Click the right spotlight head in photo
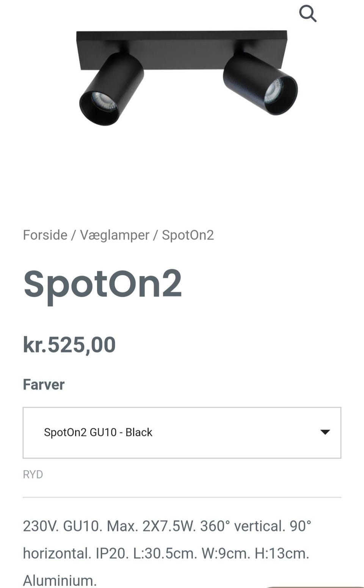Image resolution: width=364 pixels, height=588 pixels. click(260, 83)
